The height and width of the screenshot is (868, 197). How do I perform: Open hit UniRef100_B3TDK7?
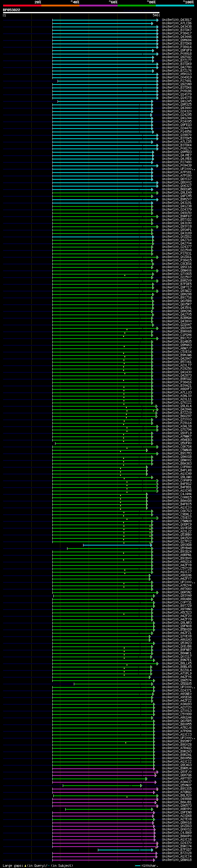coord(176,30)
